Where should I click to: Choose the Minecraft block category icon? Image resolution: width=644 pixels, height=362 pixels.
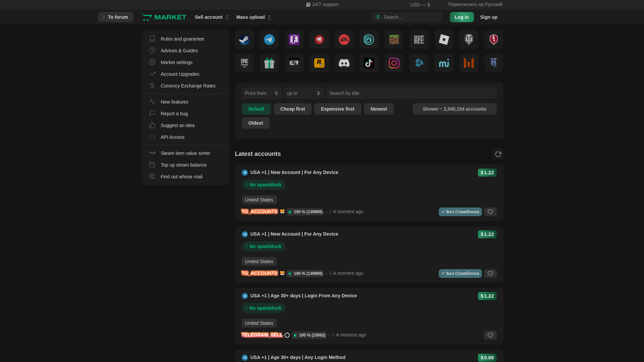(394, 40)
